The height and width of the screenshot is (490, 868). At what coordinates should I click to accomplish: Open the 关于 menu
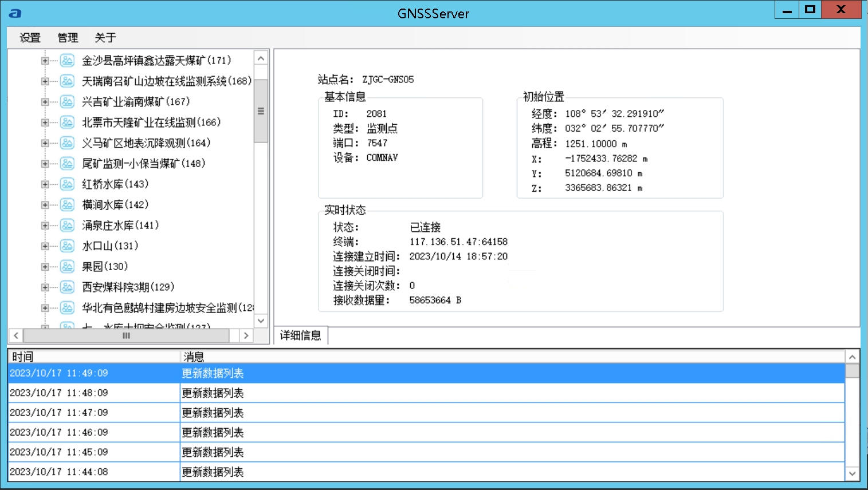point(105,38)
